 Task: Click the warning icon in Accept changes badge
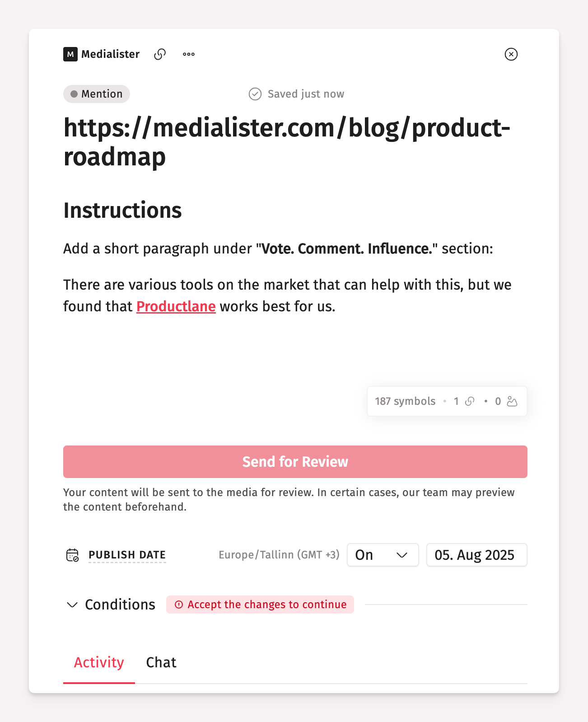coord(179,605)
